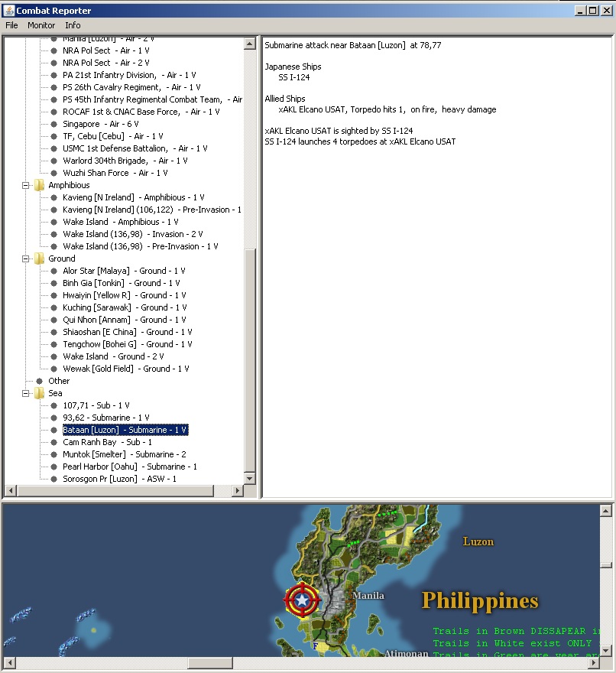
Task: Select PS 26th Cavalry Regiment air report
Action: coord(131,87)
